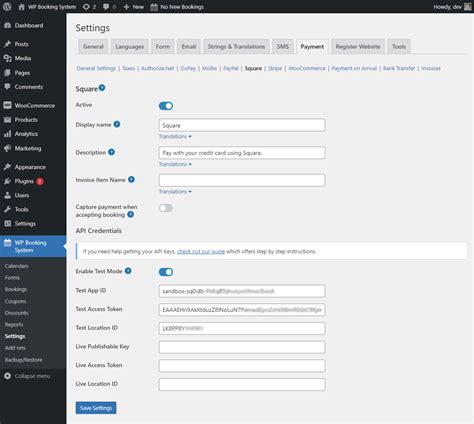Viewport: 474px width, 424px height.
Task: Open the updates icon in admin bar
Action: [x=86, y=7]
